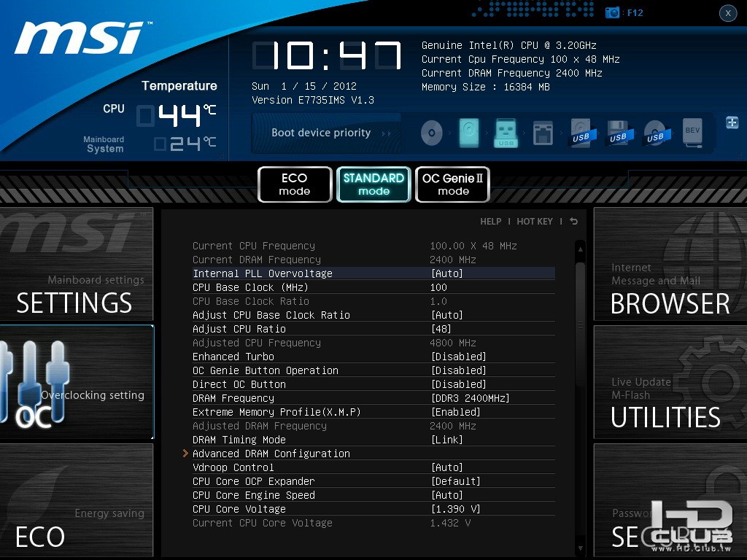Select the Enhanced Turbo row label
This screenshot has height=560, width=747.
click(x=233, y=356)
